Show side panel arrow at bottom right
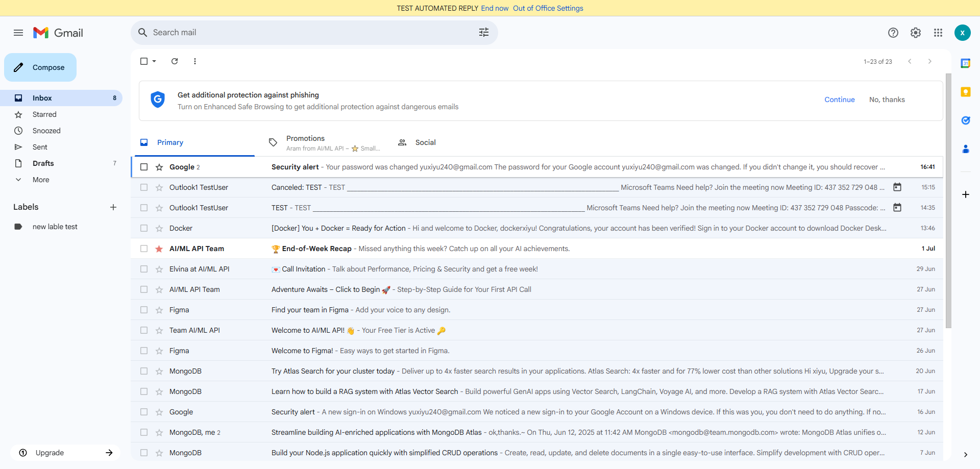The image size is (980, 469). 966,455
